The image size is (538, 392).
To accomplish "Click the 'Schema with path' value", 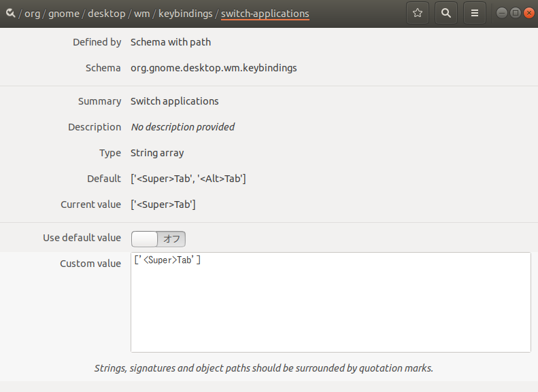I will pos(171,42).
